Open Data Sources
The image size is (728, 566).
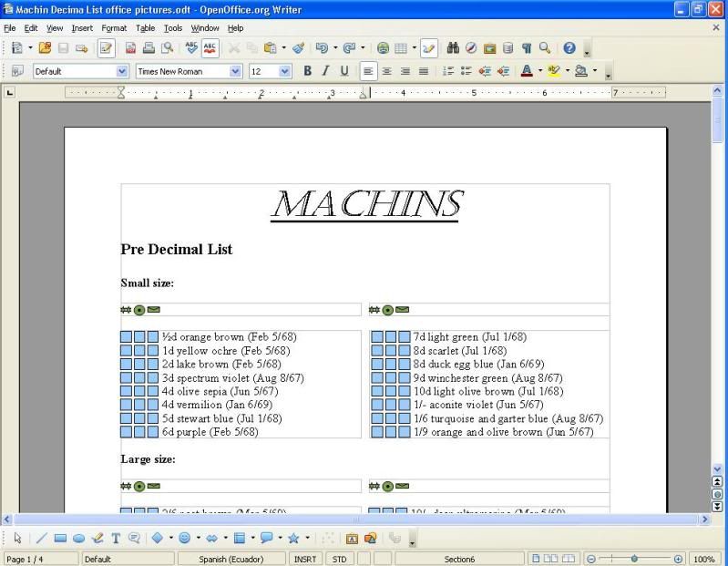[x=508, y=47]
